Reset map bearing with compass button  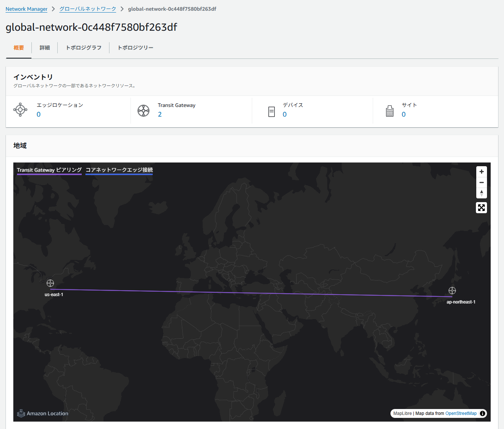pyautogui.click(x=481, y=193)
